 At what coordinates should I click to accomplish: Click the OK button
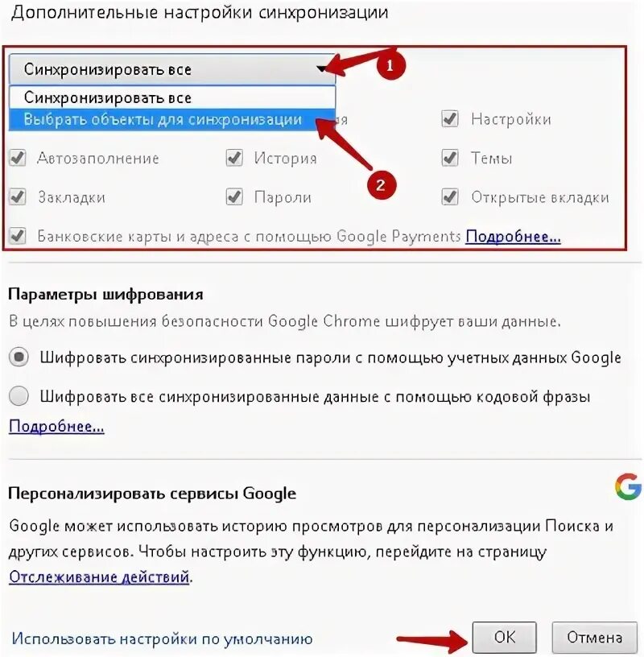[x=505, y=637]
